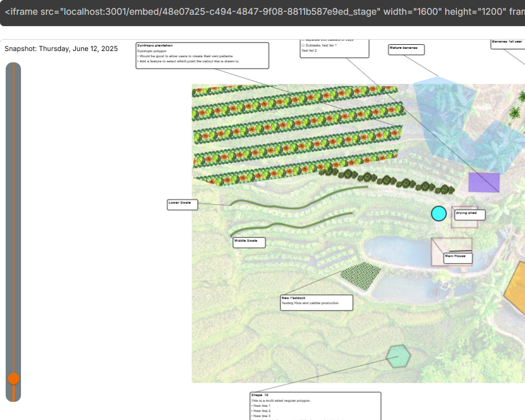
Task: Click the dark green hatched paddock polygon
Action: pos(361,274)
